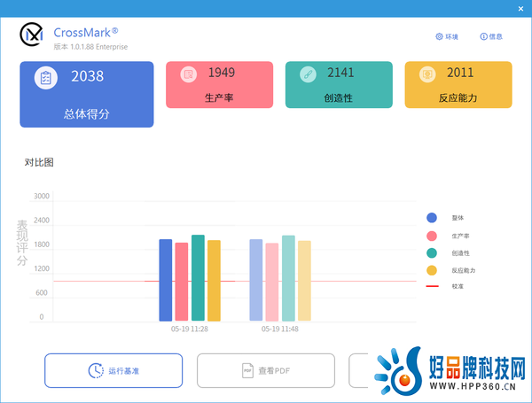
Task: Open the 信息 info icon
Action: tap(483, 36)
